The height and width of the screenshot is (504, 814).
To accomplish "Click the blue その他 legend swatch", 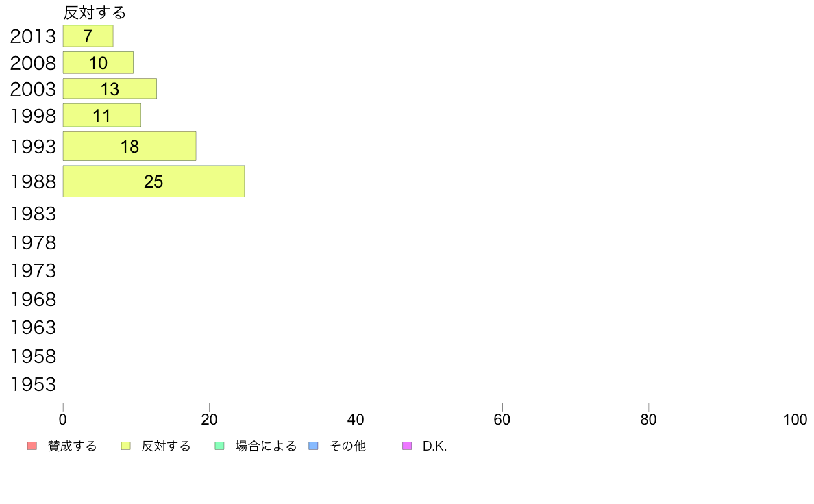I will pyautogui.click(x=313, y=446).
